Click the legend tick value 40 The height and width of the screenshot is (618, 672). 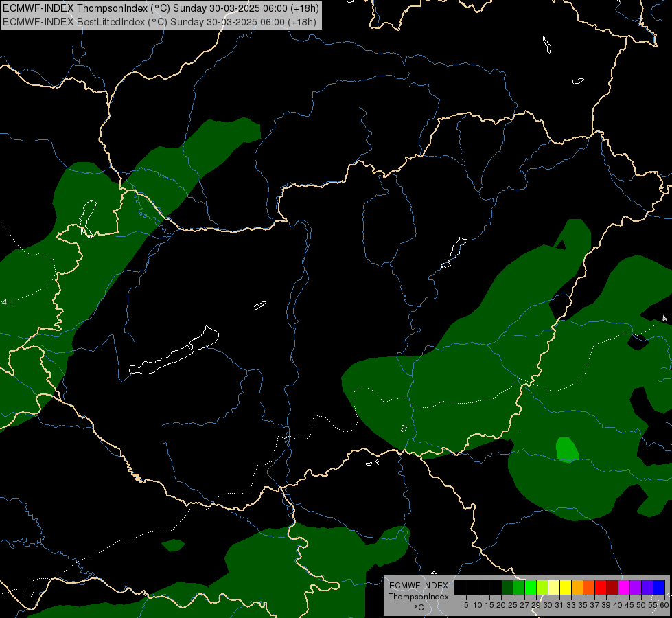point(618,605)
